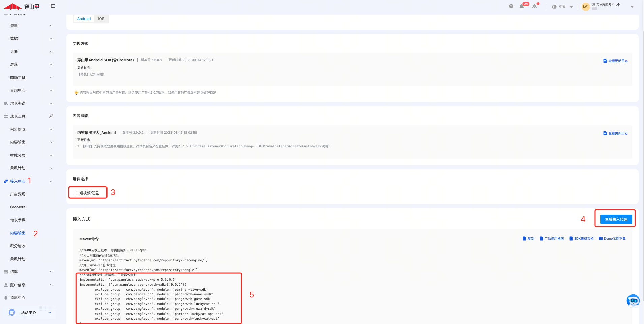The width and height of the screenshot is (644, 324).
Task: Click the 测试专用账号2 account name
Action: 607,4
